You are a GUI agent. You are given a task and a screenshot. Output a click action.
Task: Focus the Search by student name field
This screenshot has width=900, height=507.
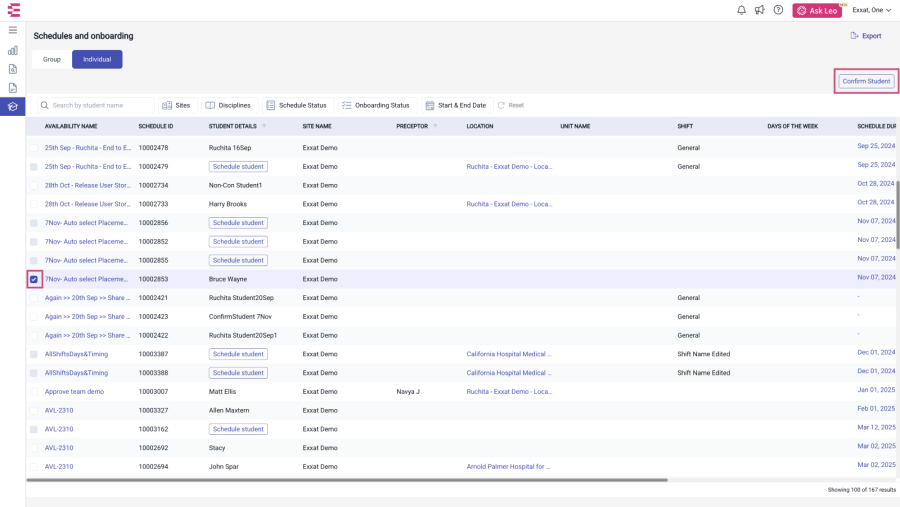(96, 105)
